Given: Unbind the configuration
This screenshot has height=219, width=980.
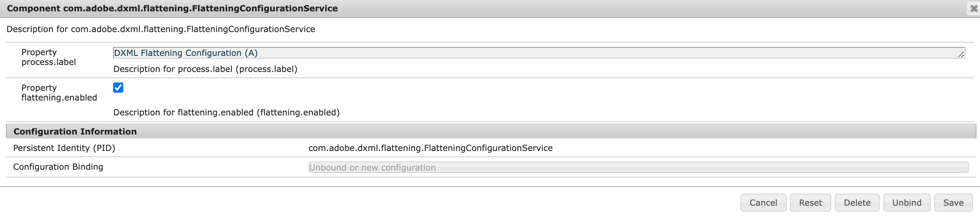Looking at the screenshot, I should click(906, 203).
